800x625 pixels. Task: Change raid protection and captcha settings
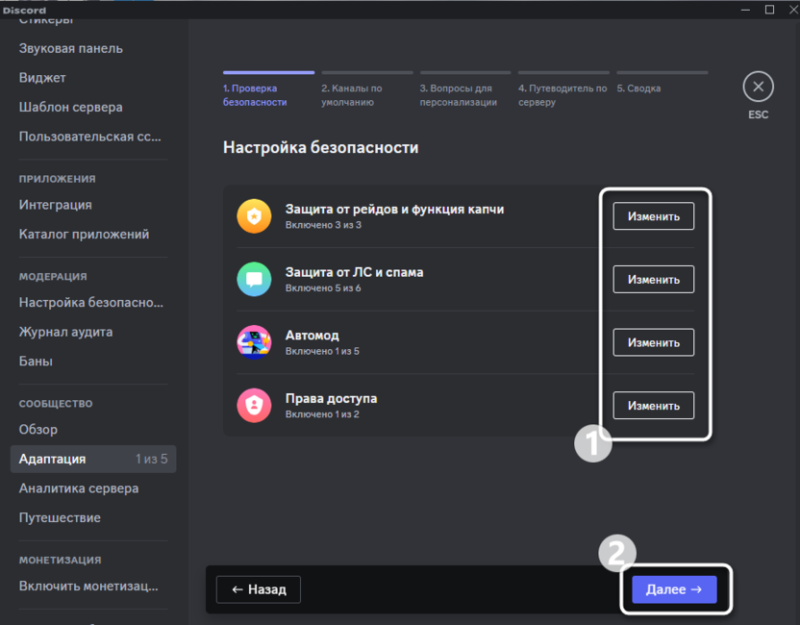click(x=654, y=216)
